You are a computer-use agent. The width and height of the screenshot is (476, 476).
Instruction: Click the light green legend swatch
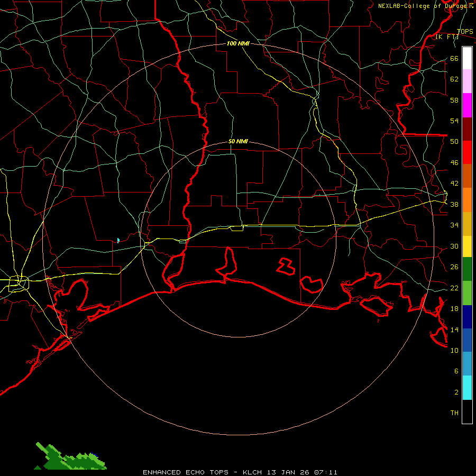[x=467, y=293]
